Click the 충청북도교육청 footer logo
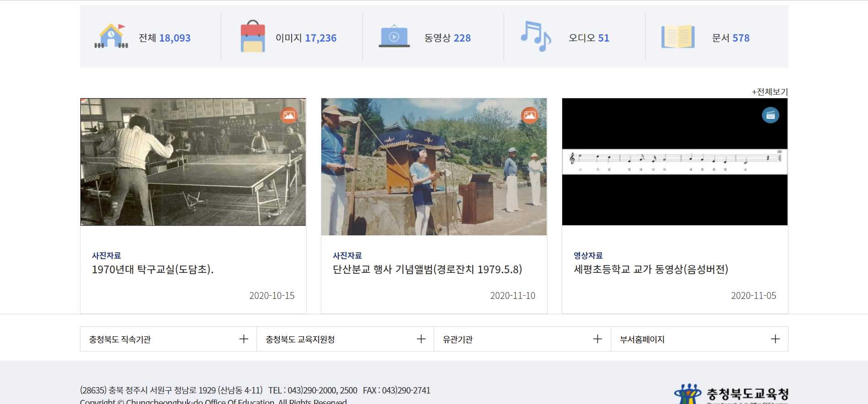The height and width of the screenshot is (404, 868). [x=731, y=393]
